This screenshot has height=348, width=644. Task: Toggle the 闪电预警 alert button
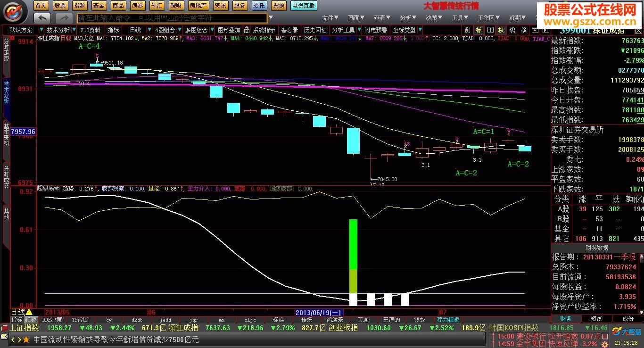376,30
